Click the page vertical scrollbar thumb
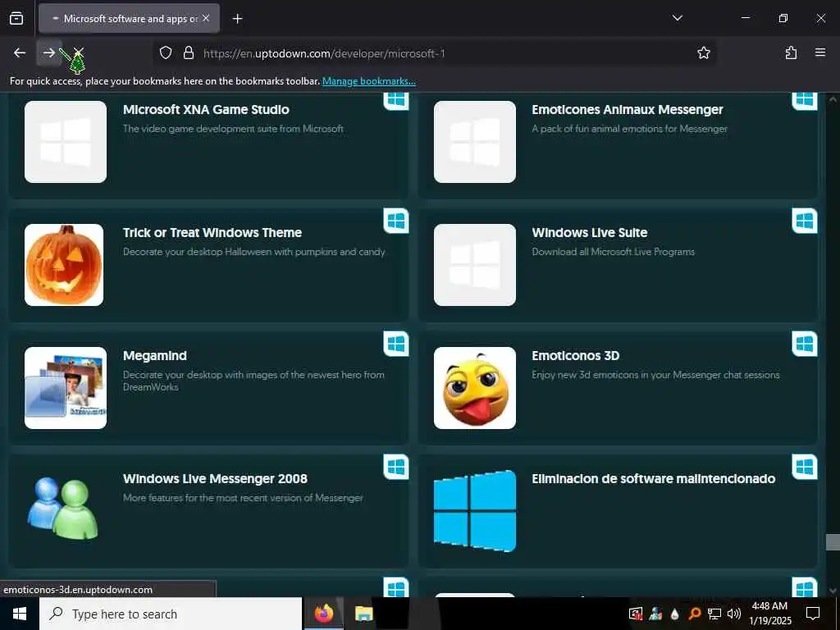Screen dimensions: 840x630 [832, 541]
